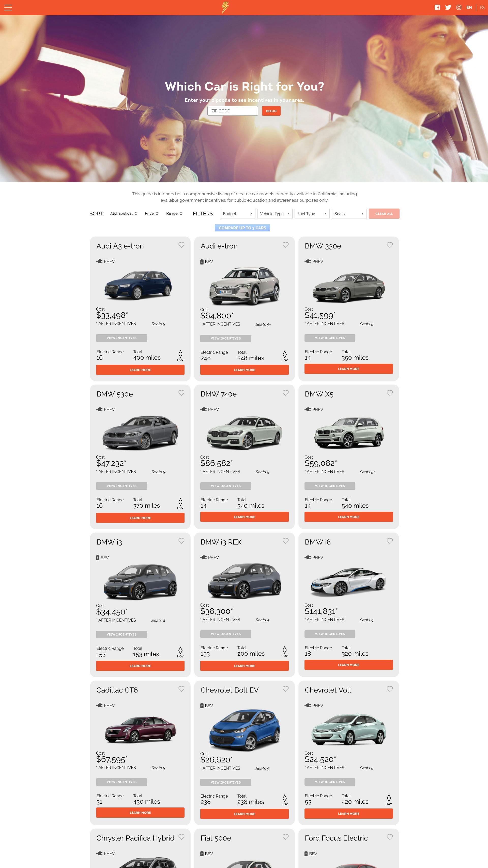Switch language to ES
The image size is (488, 868).
(x=482, y=7)
